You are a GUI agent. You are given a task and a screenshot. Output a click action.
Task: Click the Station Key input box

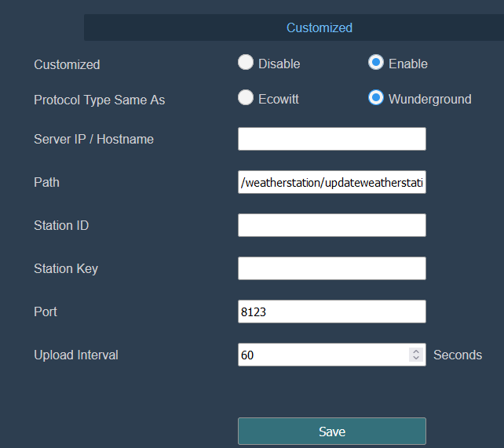click(331, 268)
